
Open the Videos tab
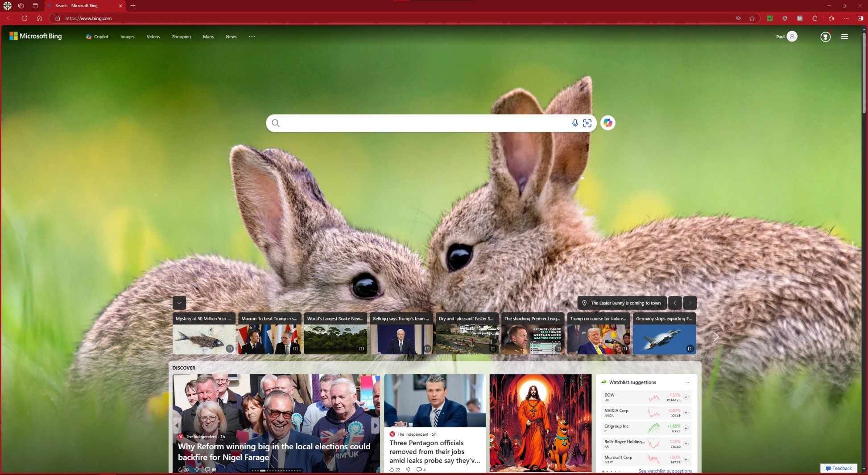coord(153,37)
